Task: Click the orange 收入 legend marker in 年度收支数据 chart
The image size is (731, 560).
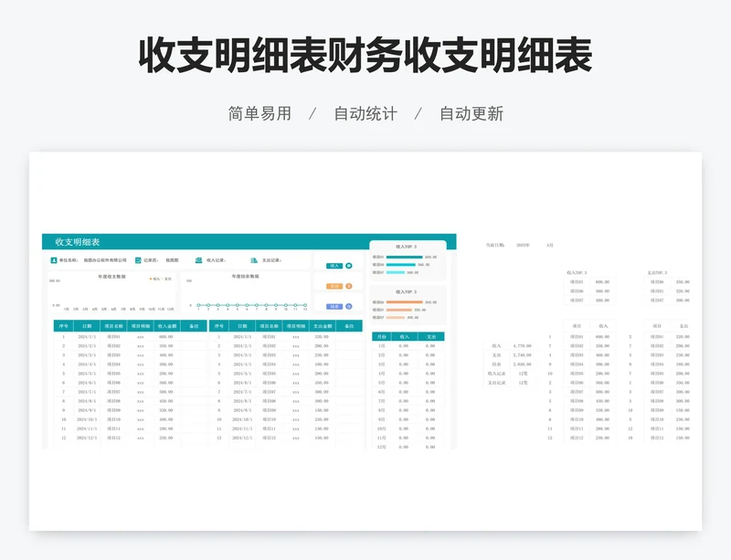Action: (x=151, y=279)
